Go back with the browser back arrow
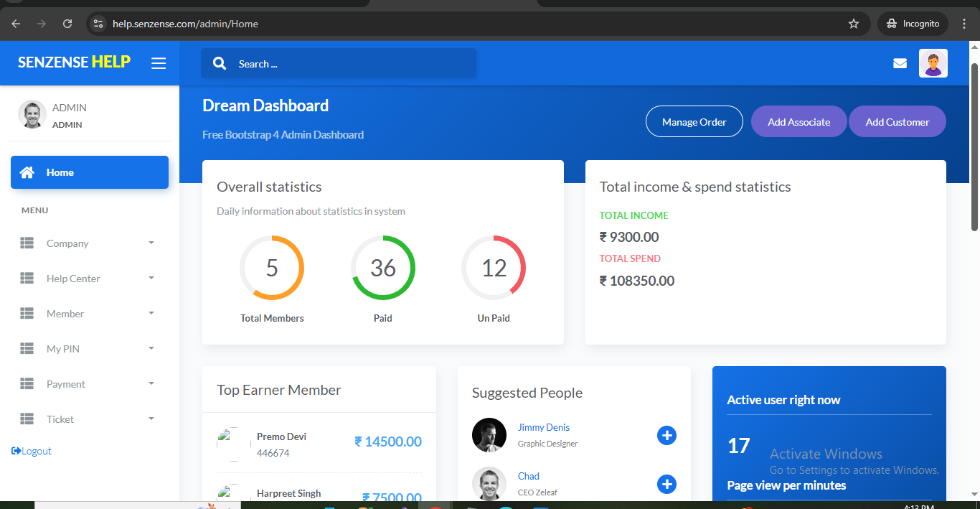This screenshot has width=980, height=509. [x=16, y=24]
